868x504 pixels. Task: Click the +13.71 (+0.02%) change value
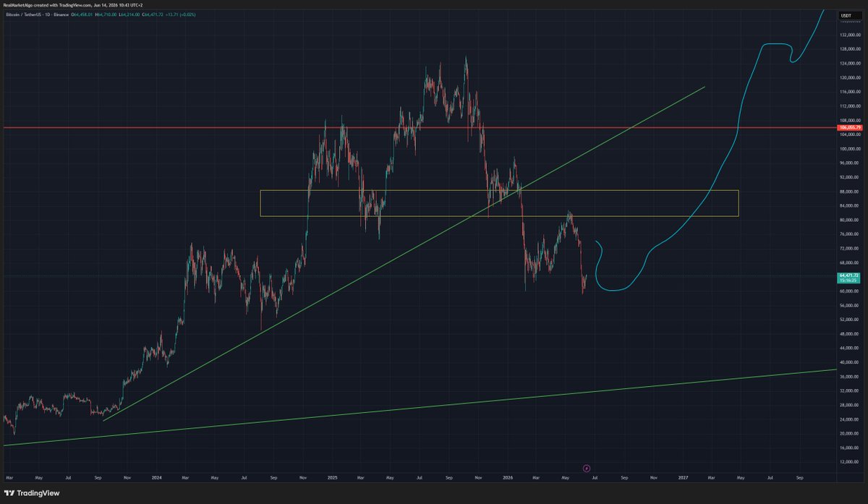181,14
